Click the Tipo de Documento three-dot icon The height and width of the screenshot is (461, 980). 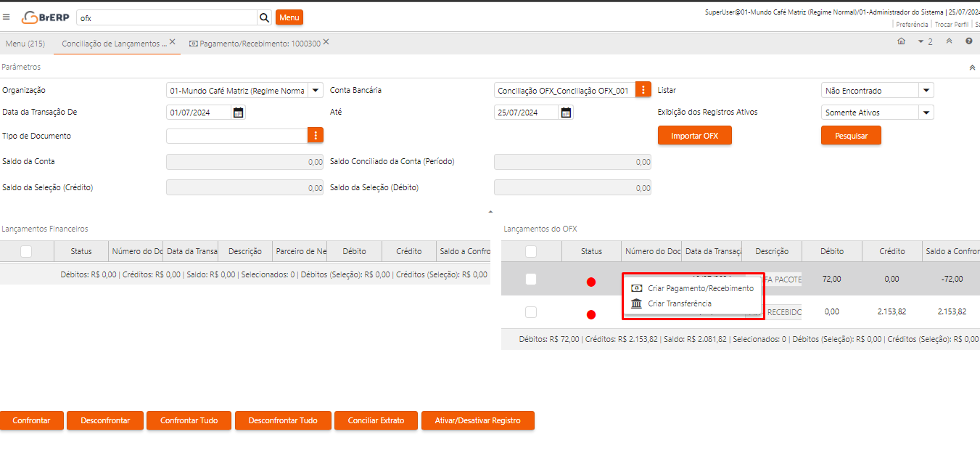[x=315, y=136]
